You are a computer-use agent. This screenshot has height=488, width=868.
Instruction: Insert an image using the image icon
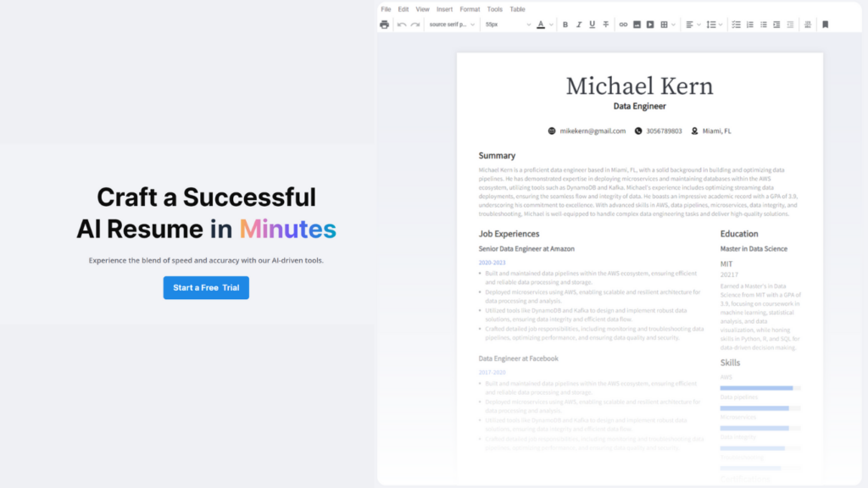(637, 25)
